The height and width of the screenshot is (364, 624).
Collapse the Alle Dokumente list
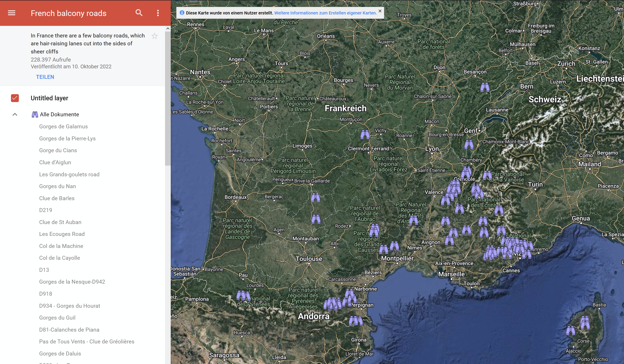click(15, 114)
